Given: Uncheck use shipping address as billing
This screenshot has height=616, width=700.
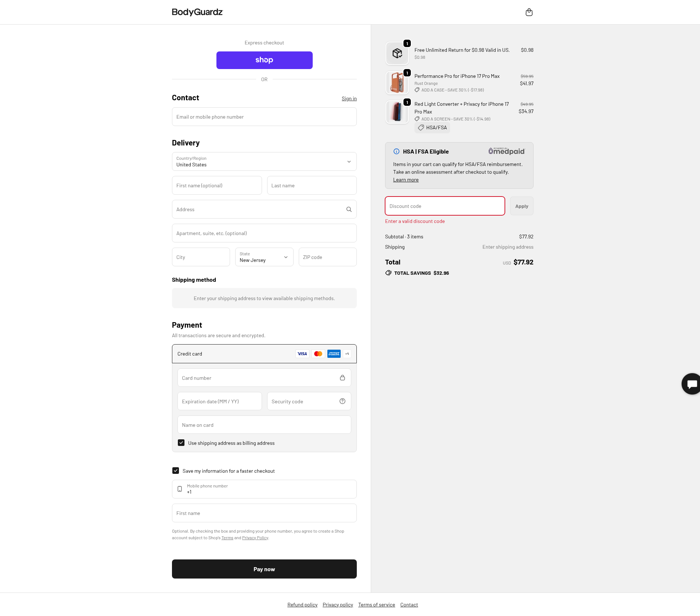Looking at the screenshot, I should pyautogui.click(x=181, y=443).
